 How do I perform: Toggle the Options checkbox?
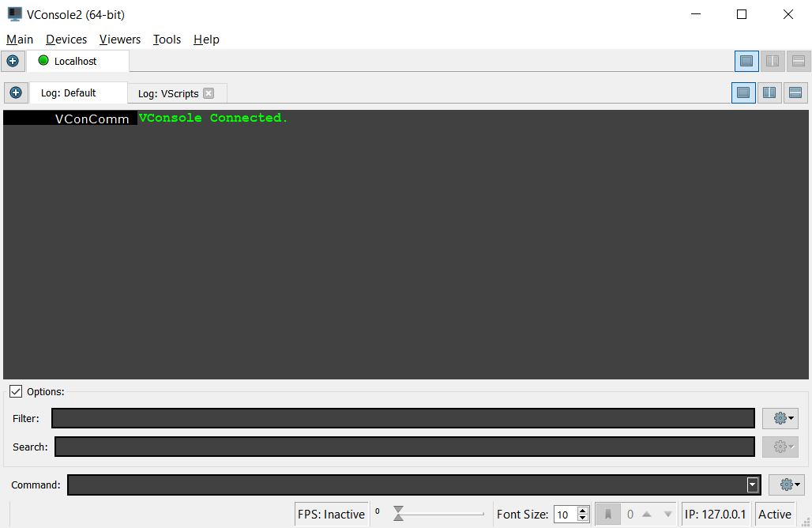(x=16, y=391)
